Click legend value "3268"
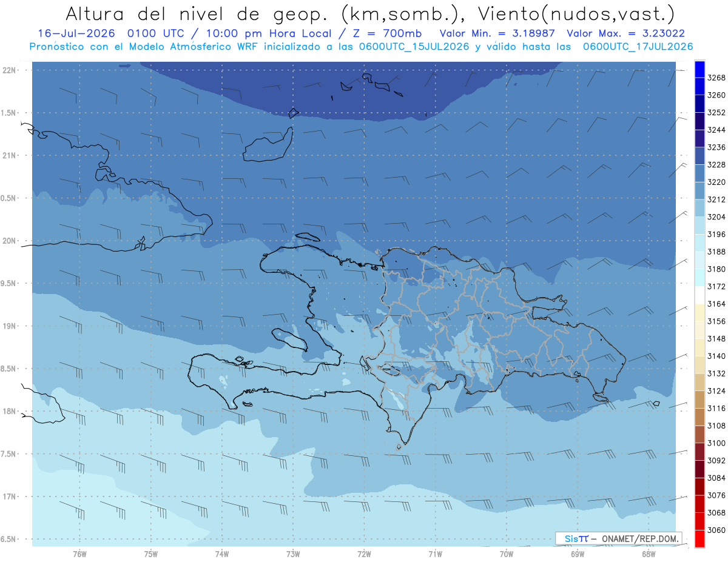Viewport: 728px width, 562px height. click(716, 78)
